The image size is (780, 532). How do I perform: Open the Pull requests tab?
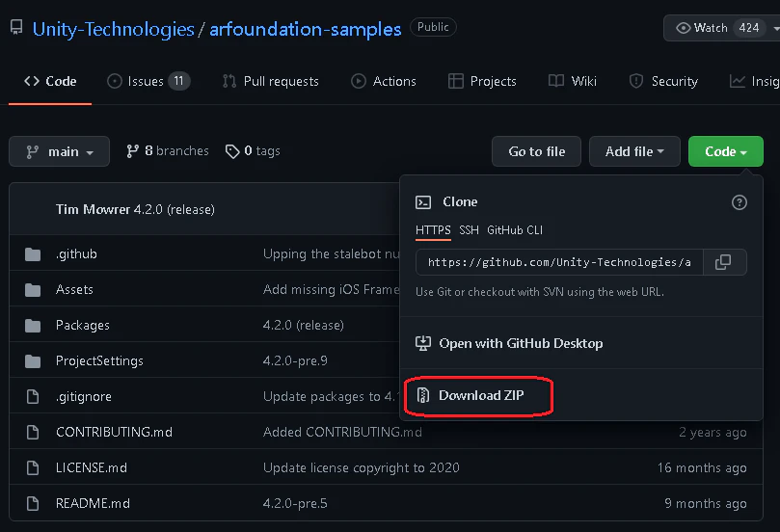tap(271, 81)
